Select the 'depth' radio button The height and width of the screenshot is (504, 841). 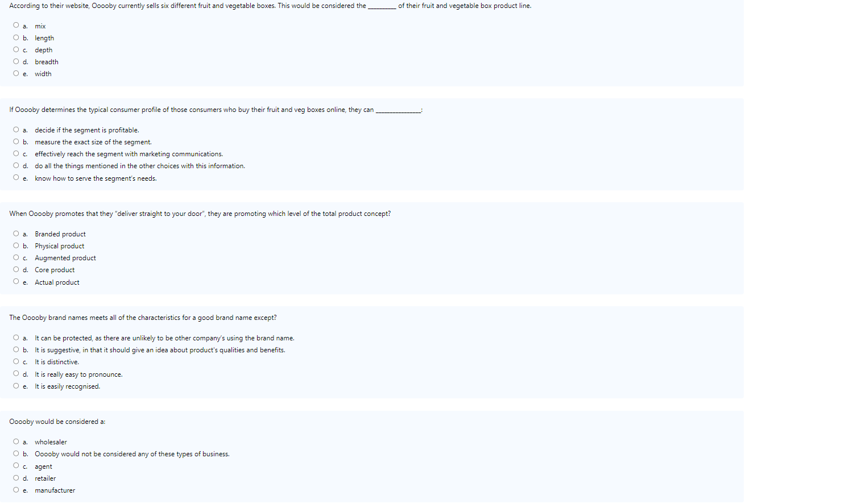pyautogui.click(x=16, y=49)
